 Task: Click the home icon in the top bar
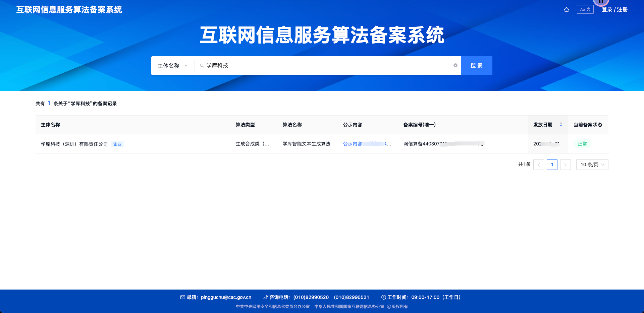[567, 10]
